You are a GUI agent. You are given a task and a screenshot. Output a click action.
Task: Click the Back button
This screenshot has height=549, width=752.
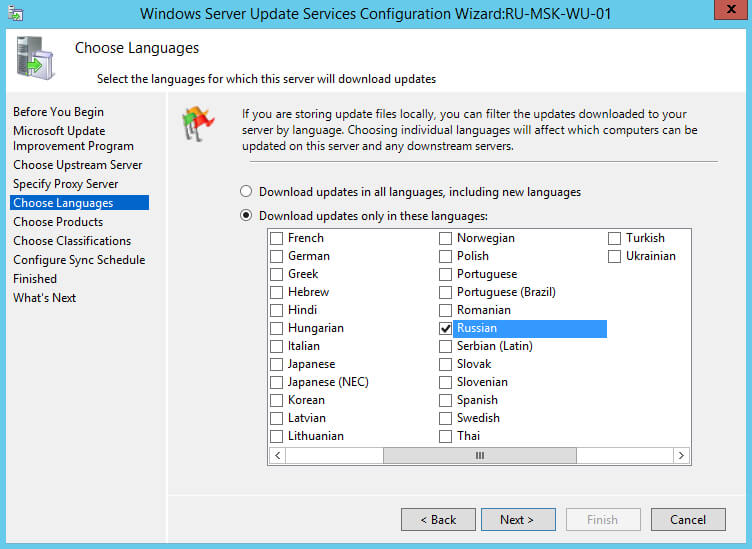point(438,520)
